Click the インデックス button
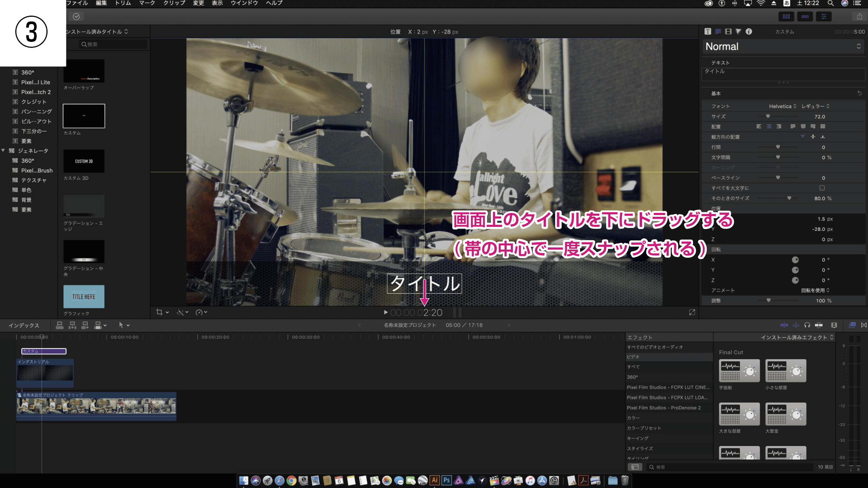Image resolution: width=868 pixels, height=488 pixels. tap(24, 325)
